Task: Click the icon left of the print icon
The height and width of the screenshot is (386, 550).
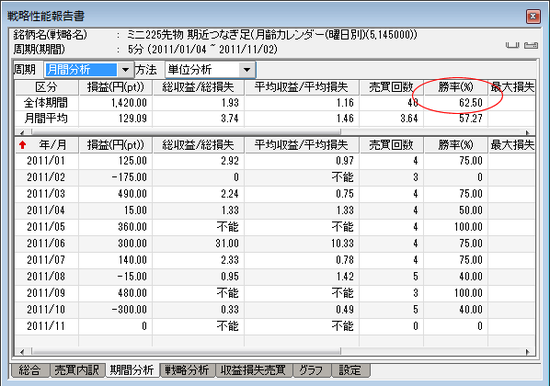Action: pyautogui.click(x=512, y=45)
